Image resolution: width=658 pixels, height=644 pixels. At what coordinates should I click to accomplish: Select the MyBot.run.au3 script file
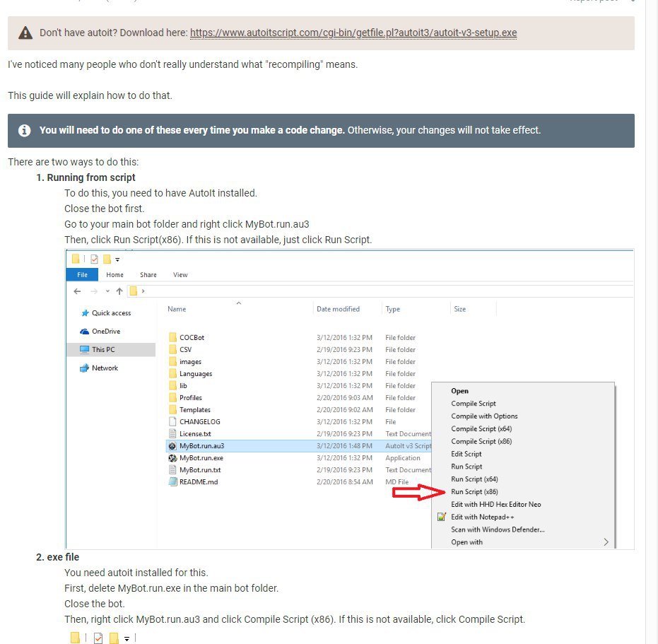click(202, 446)
